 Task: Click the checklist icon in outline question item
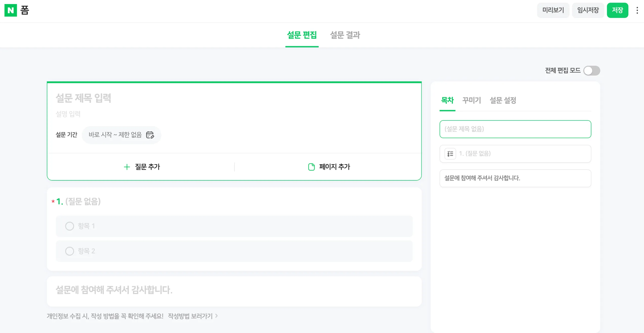[x=450, y=154]
